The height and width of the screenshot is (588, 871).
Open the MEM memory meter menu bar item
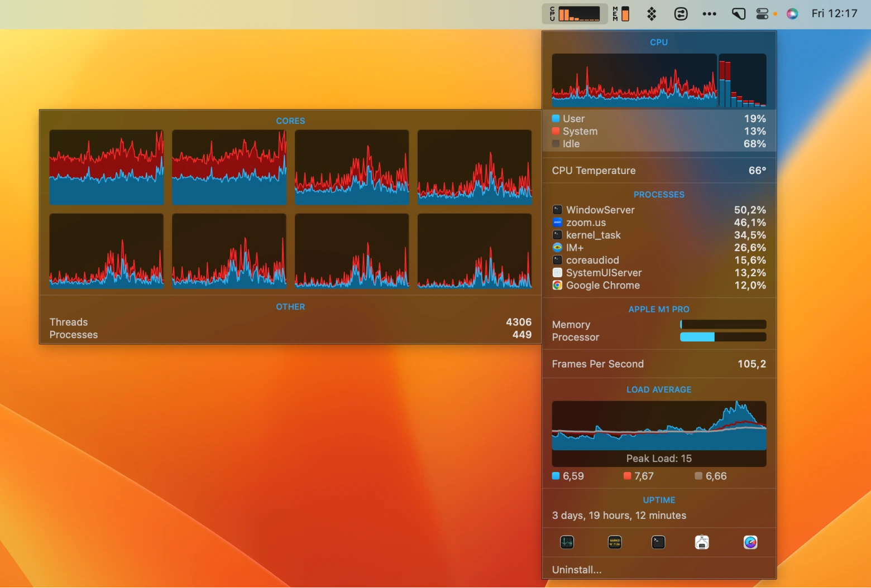pyautogui.click(x=621, y=14)
